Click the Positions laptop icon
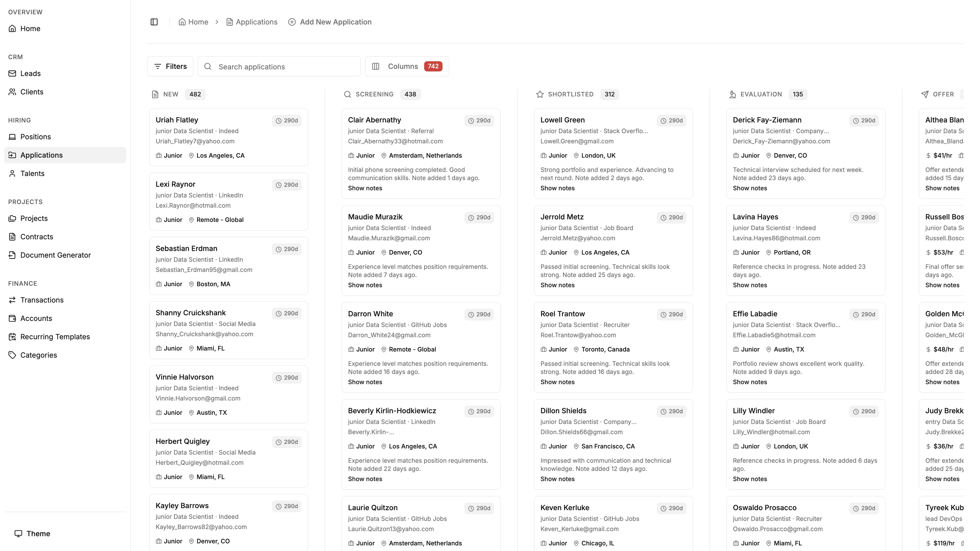This screenshot has height=551, width=980. 13,136
